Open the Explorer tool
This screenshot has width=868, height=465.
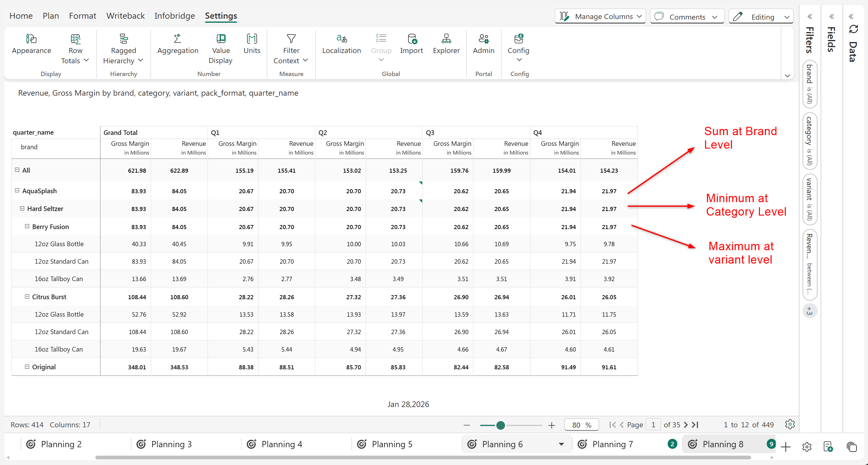(x=446, y=39)
